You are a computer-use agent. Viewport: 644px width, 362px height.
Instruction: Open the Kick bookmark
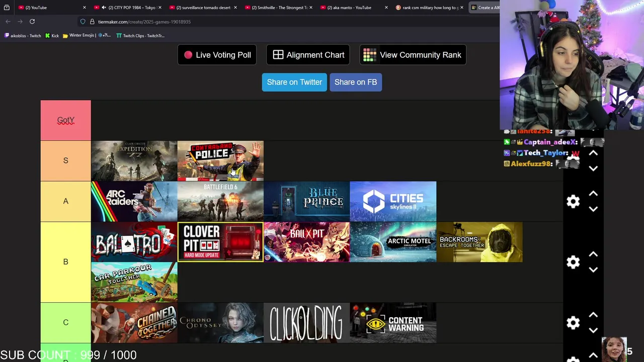[52, 36]
